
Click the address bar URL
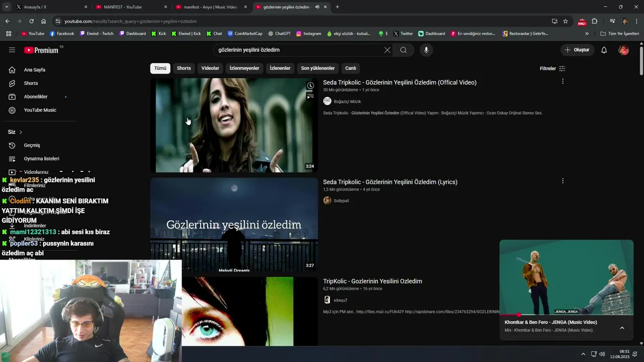click(x=130, y=21)
